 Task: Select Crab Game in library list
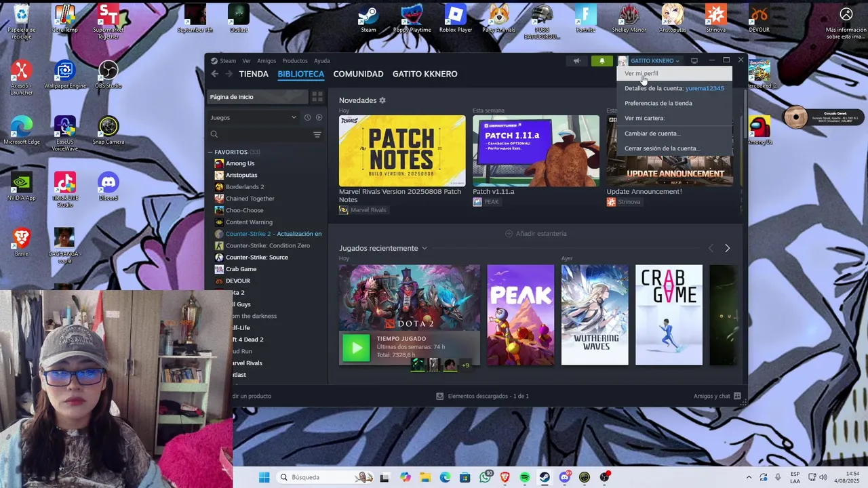[x=241, y=269]
